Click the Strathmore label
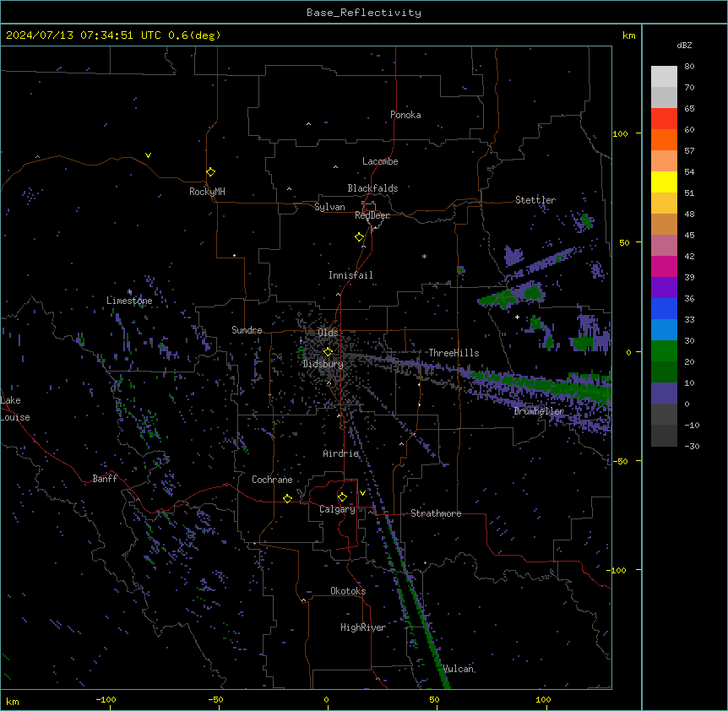 coord(436,513)
